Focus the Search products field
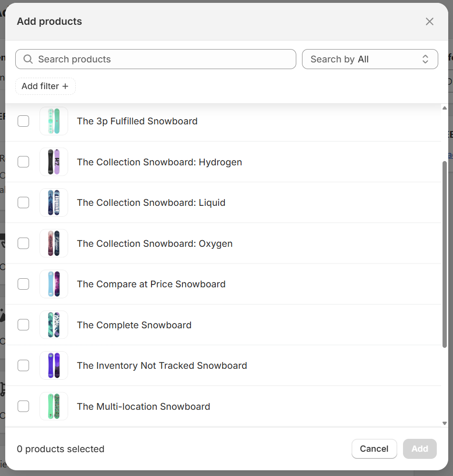Image resolution: width=453 pixels, height=476 pixels. (162, 59)
